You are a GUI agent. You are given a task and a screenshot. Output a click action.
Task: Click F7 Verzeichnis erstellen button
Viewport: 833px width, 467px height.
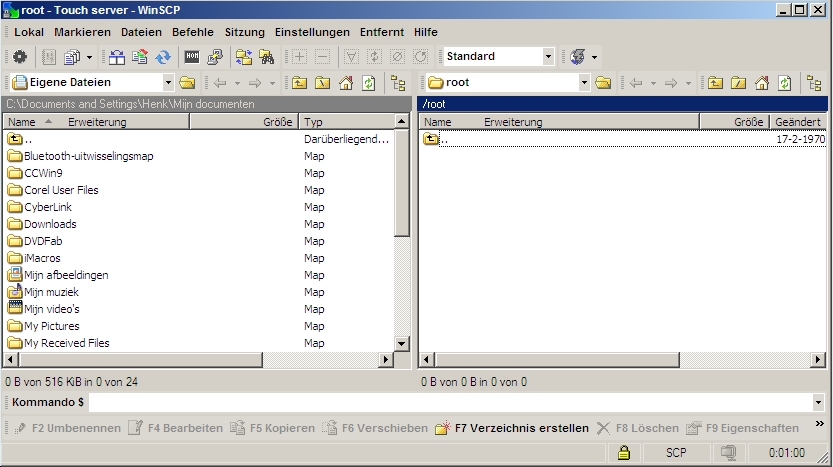point(512,428)
